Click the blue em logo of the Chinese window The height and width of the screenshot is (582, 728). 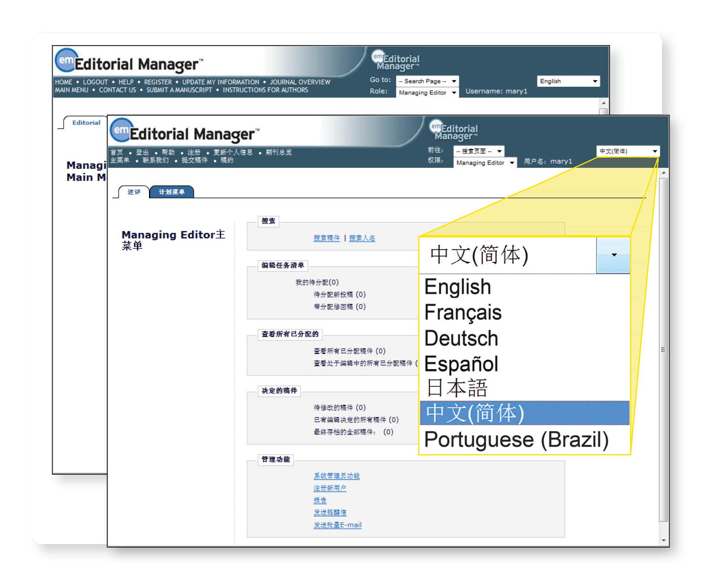(x=121, y=130)
